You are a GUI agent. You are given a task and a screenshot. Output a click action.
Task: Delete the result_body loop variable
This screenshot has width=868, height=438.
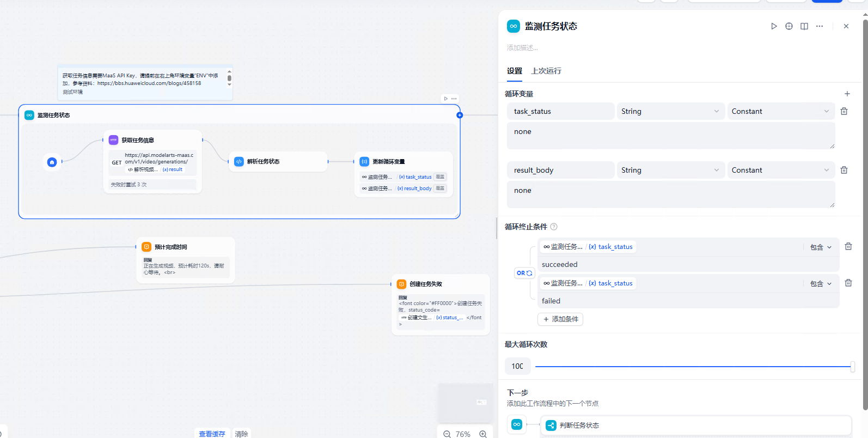(844, 170)
